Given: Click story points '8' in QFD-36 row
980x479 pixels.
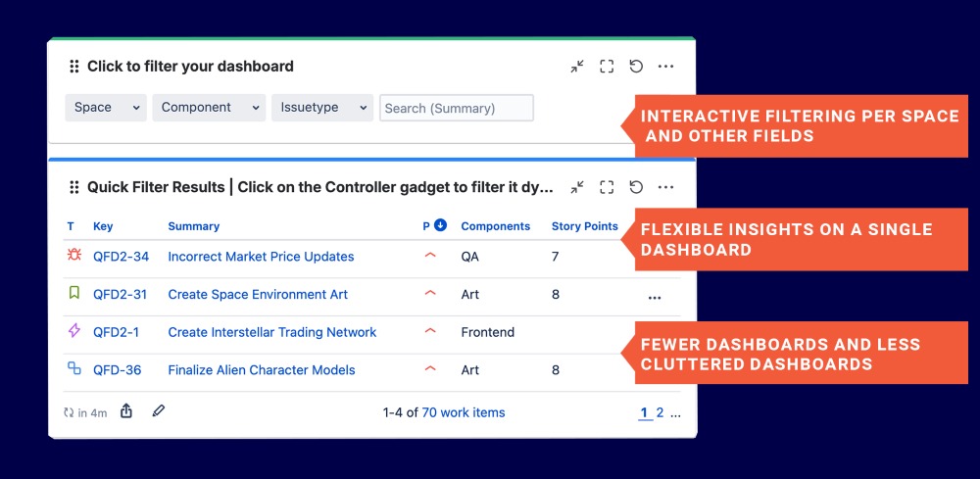Looking at the screenshot, I should (x=555, y=370).
